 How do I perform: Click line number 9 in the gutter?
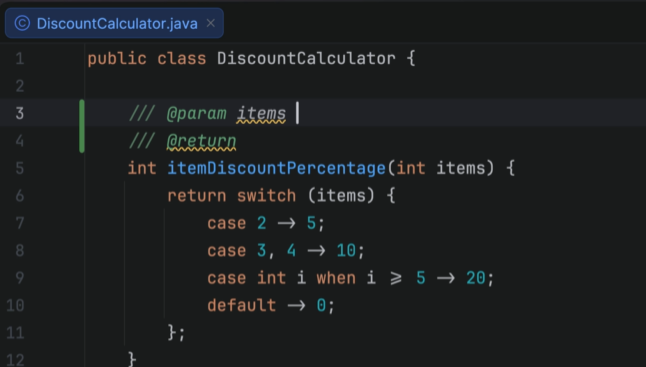[x=20, y=278]
